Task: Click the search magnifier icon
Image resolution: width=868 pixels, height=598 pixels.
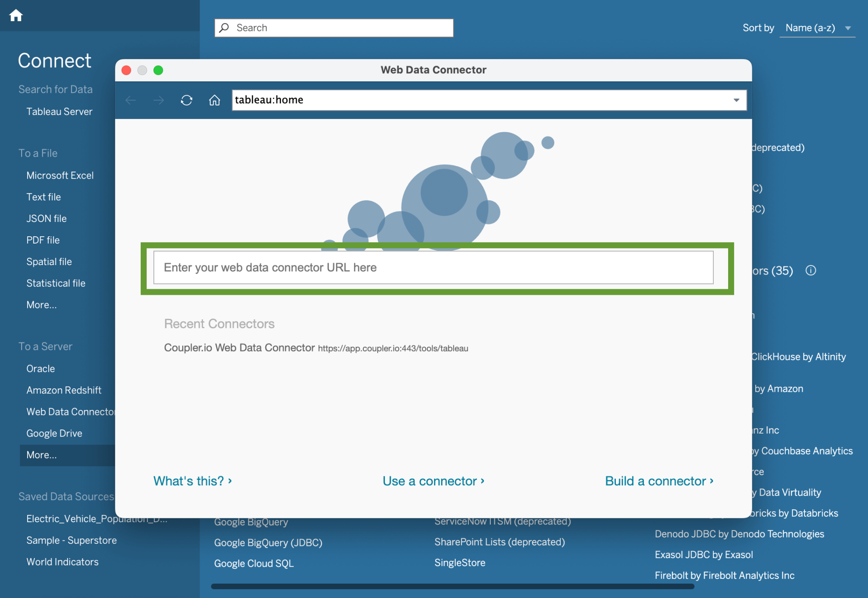Action: coord(225,28)
